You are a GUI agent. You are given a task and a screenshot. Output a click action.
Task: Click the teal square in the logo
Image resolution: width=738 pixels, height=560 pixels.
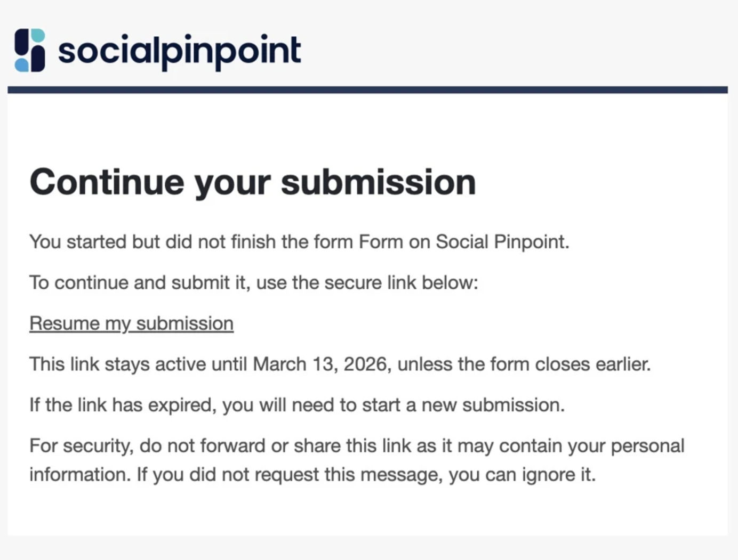coord(38,36)
